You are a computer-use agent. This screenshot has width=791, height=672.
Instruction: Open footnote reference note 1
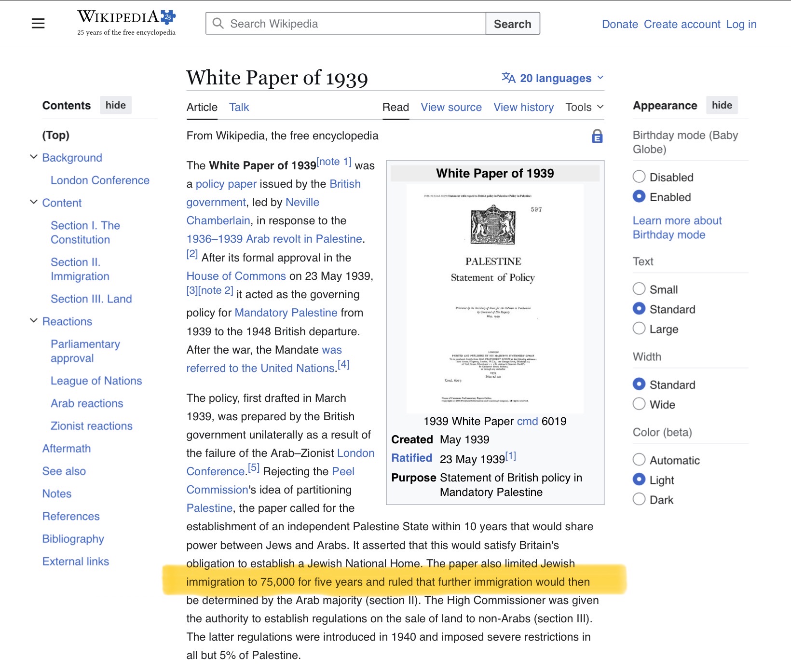click(334, 162)
